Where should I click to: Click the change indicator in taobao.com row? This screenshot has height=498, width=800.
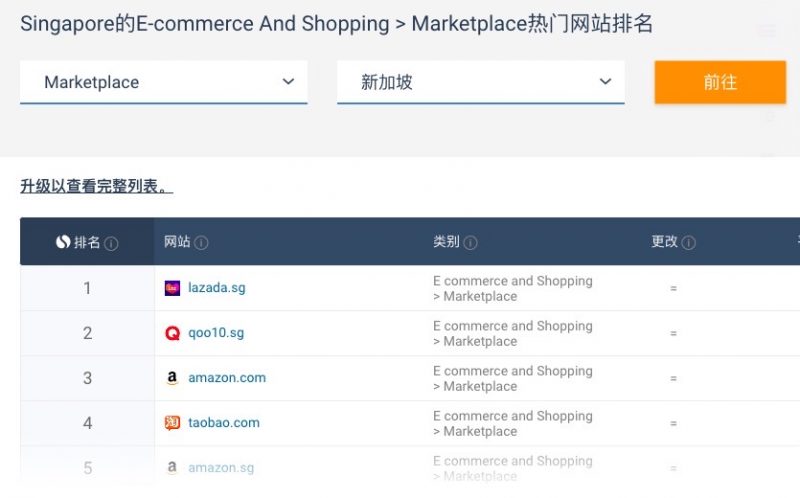[673, 424]
